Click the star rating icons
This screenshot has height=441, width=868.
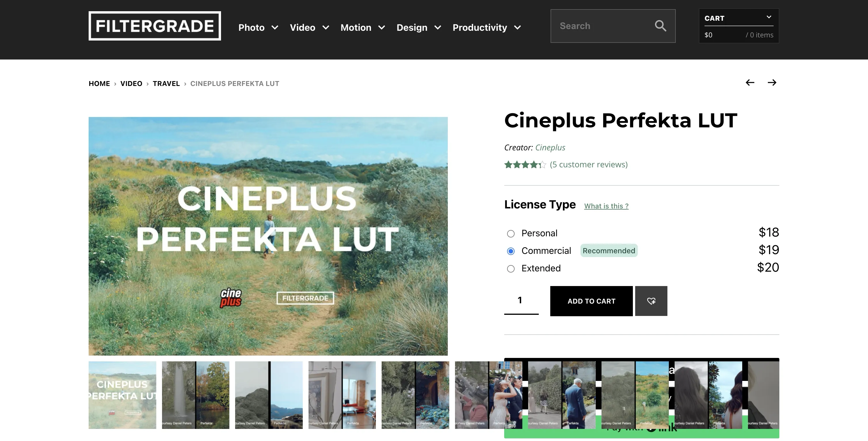coord(525,165)
